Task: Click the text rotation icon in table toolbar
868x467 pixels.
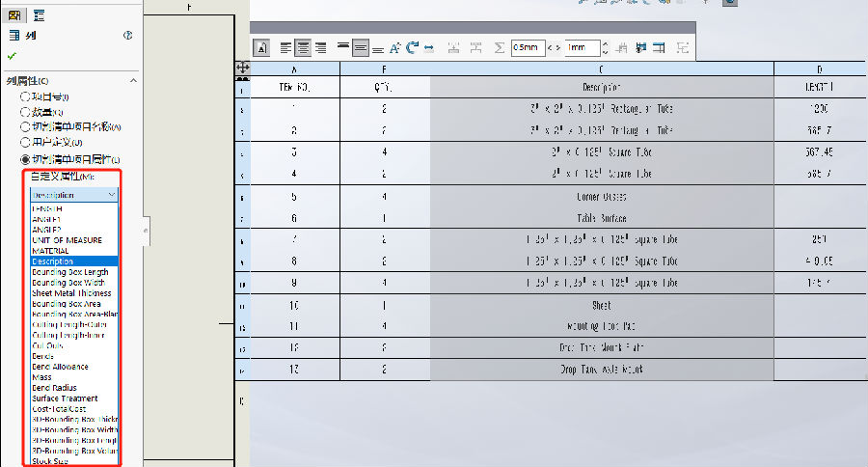Action: pyautogui.click(x=412, y=47)
